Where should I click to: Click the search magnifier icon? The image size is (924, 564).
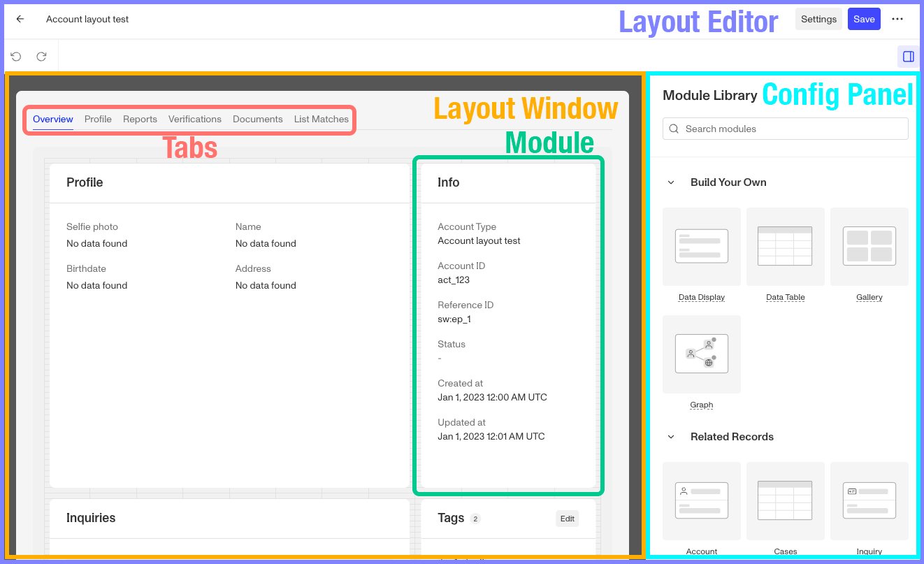click(x=674, y=129)
